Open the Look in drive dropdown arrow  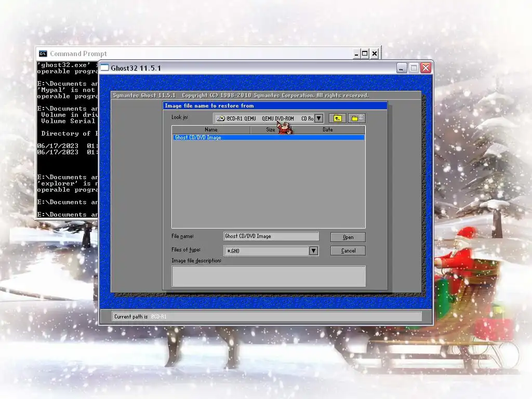pos(318,118)
